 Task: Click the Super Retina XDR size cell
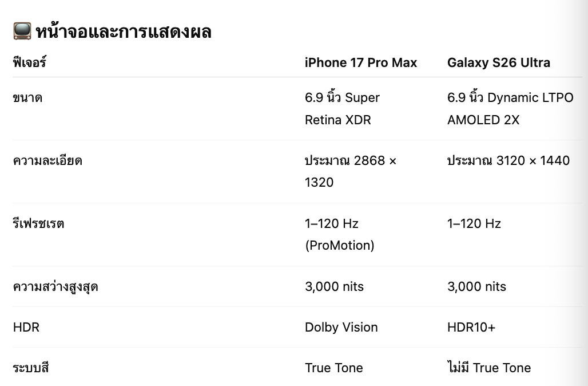coord(342,108)
